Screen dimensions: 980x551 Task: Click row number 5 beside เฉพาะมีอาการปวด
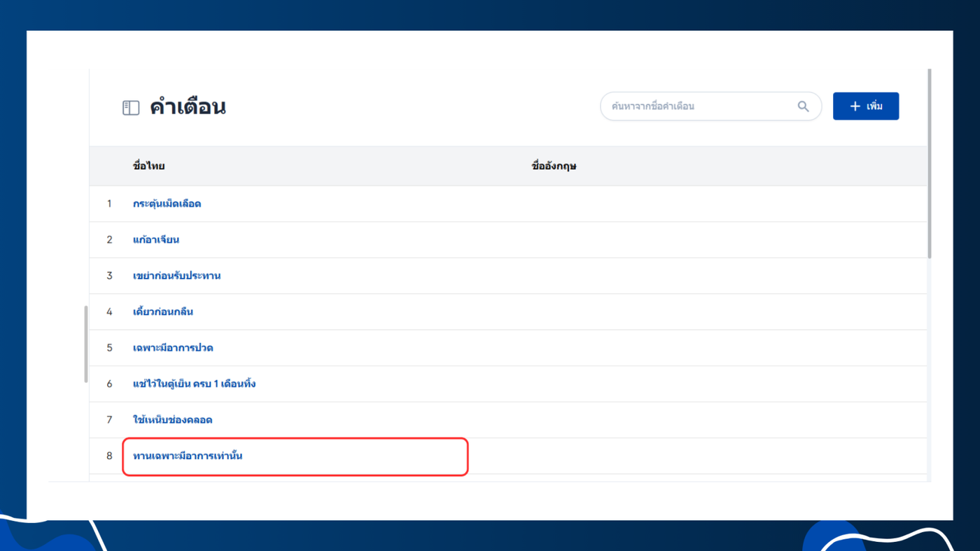pos(109,348)
